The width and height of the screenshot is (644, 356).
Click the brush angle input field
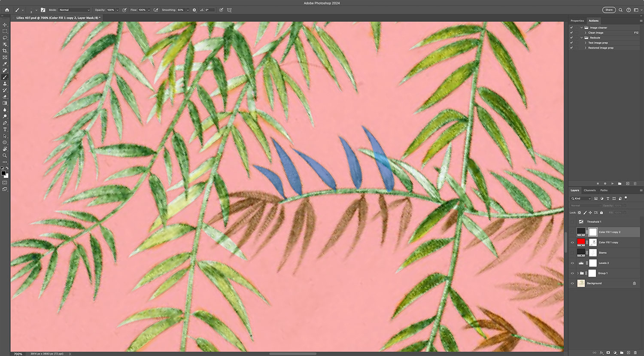tap(209, 10)
